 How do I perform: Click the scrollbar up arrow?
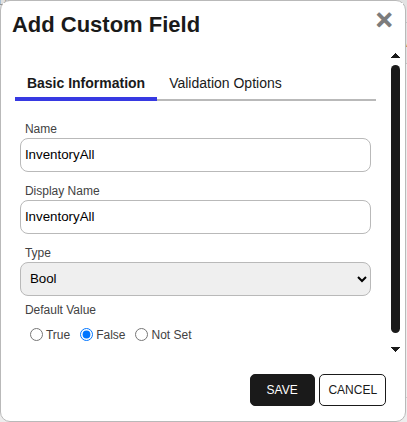[395, 56]
